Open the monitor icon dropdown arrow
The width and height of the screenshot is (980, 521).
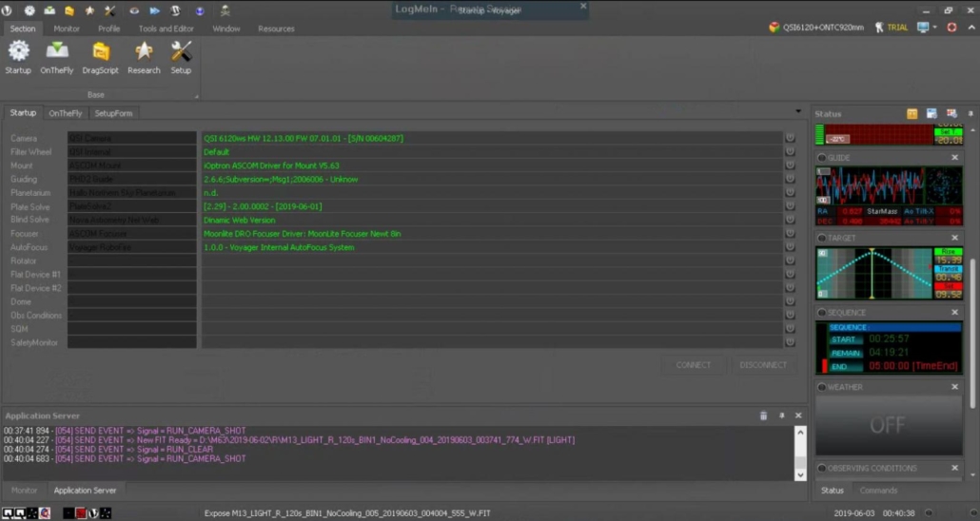point(935,28)
